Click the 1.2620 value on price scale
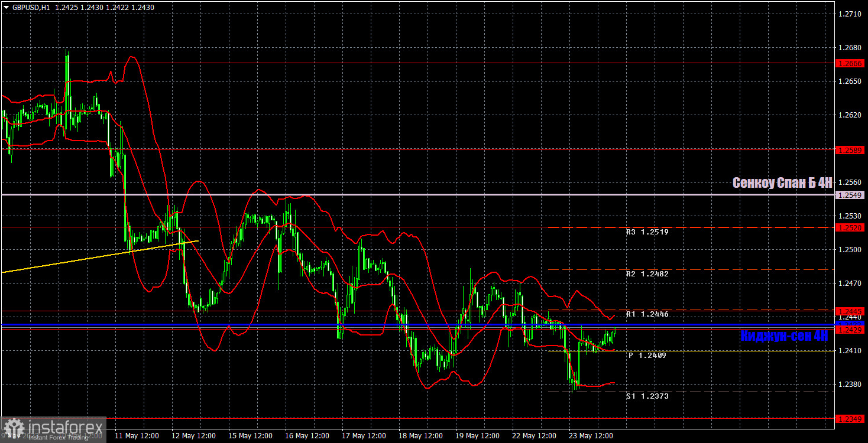This screenshot has width=868, height=443. click(851, 115)
